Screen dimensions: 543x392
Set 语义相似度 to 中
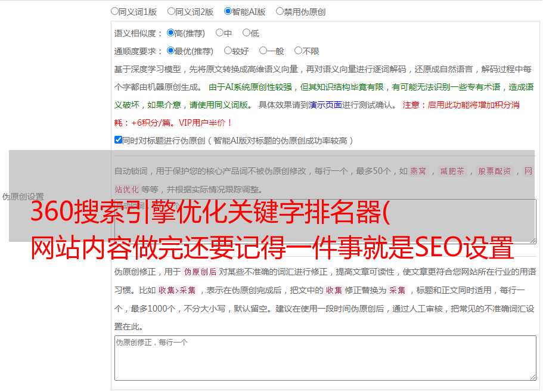click(219, 33)
